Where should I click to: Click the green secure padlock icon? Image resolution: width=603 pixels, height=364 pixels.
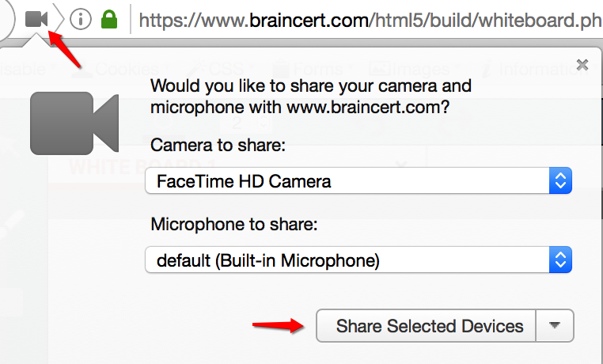(109, 19)
